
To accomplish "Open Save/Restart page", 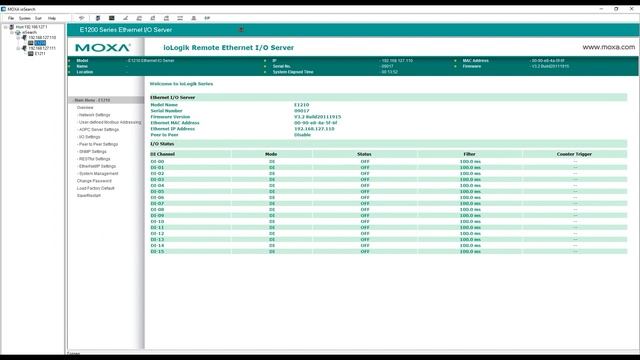I will point(89,196).
